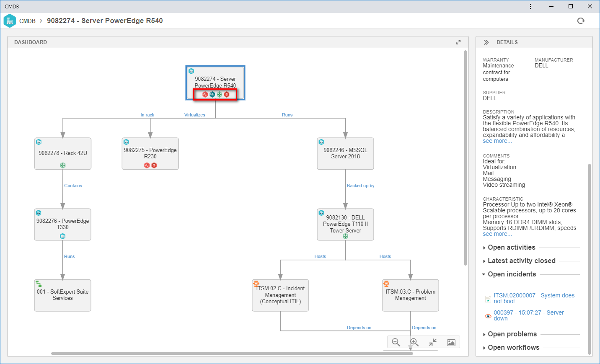Collapse the Details panel with double chevron
Viewport: 600px width, 364px height.
(x=486, y=42)
